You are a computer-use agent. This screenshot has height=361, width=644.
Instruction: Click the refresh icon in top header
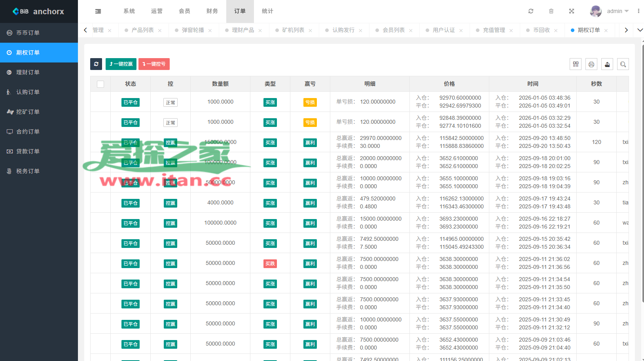(531, 11)
